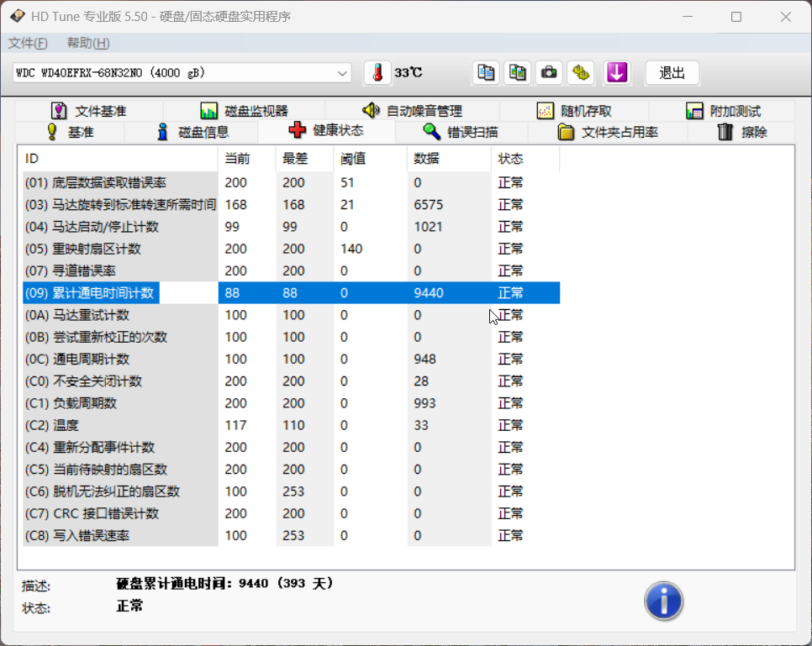Click the 数据 column header
Screen dimensions: 812x646
450,159
